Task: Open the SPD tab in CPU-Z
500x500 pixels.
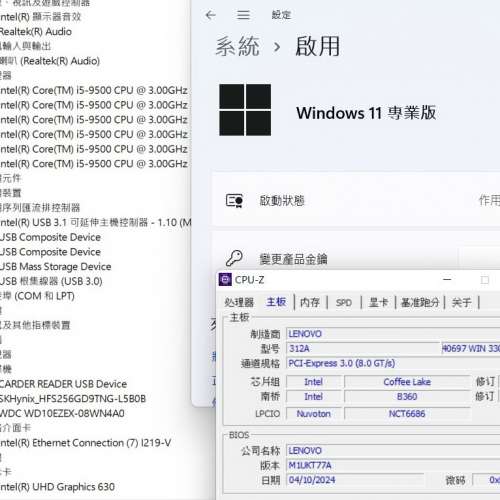Action: click(344, 302)
